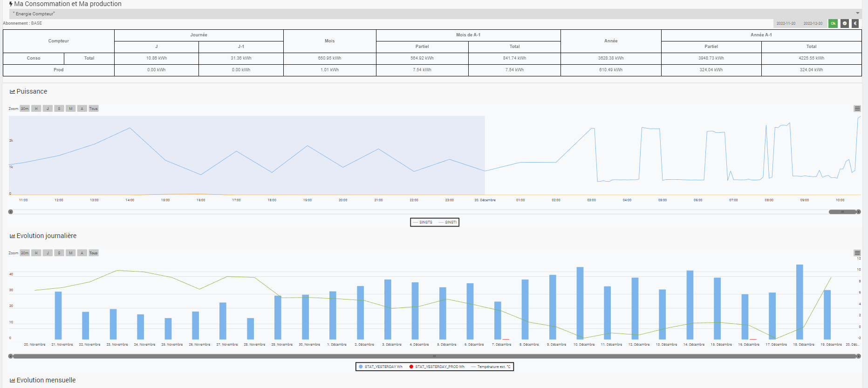Select the '3628.38 kWh' Année cell
The height and width of the screenshot is (388, 868).
611,58
